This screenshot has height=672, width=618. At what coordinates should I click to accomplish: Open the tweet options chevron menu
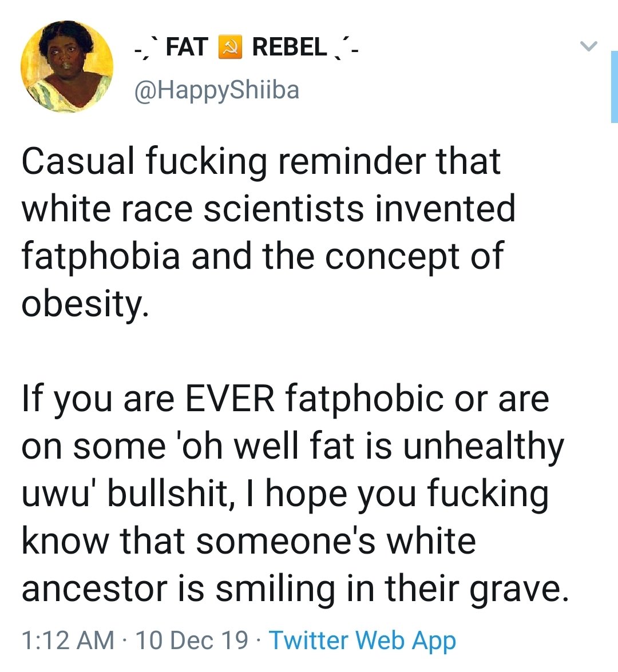click(588, 46)
